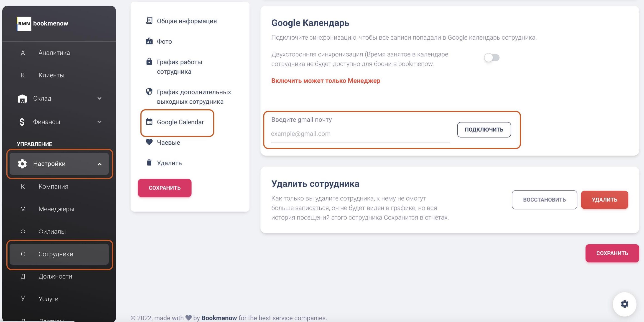Expand the Склад section chevron
Viewport: 644px width, 322px height.
click(99, 99)
